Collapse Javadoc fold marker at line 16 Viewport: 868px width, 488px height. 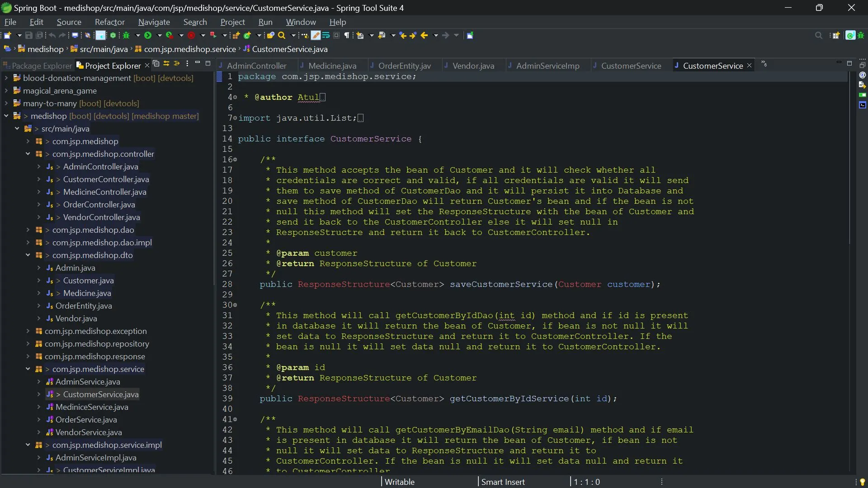[x=235, y=160]
